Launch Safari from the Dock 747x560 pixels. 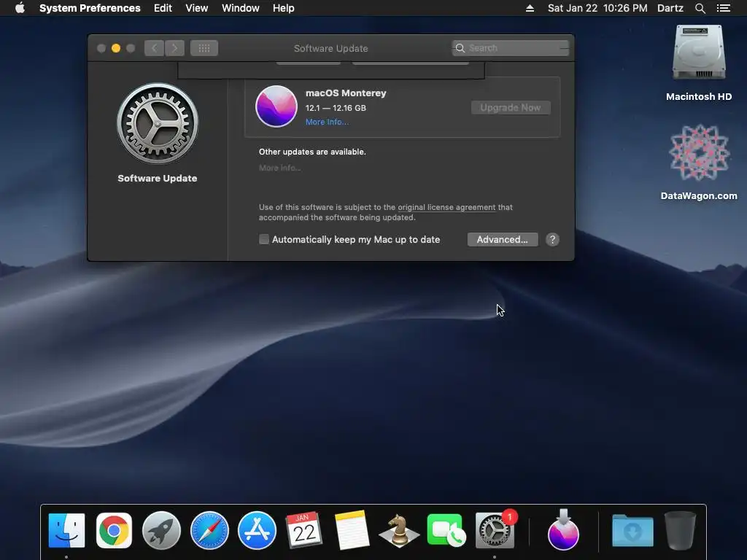(209, 530)
